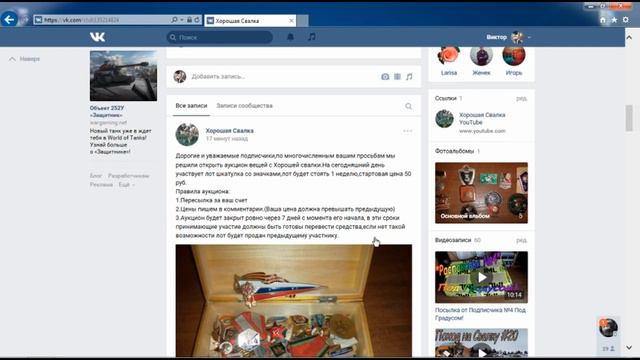Play the Посылка от Подписчика №4 video
Screen dimensions: 640x360
point(481,277)
